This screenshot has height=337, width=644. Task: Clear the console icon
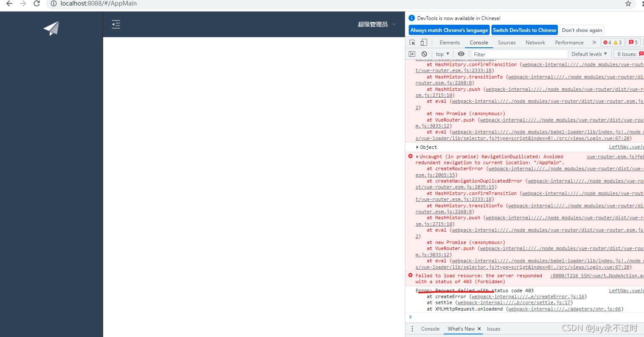(424, 54)
